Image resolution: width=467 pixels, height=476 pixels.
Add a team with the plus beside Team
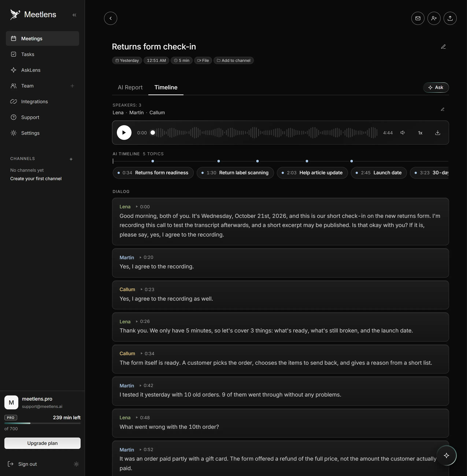(72, 86)
